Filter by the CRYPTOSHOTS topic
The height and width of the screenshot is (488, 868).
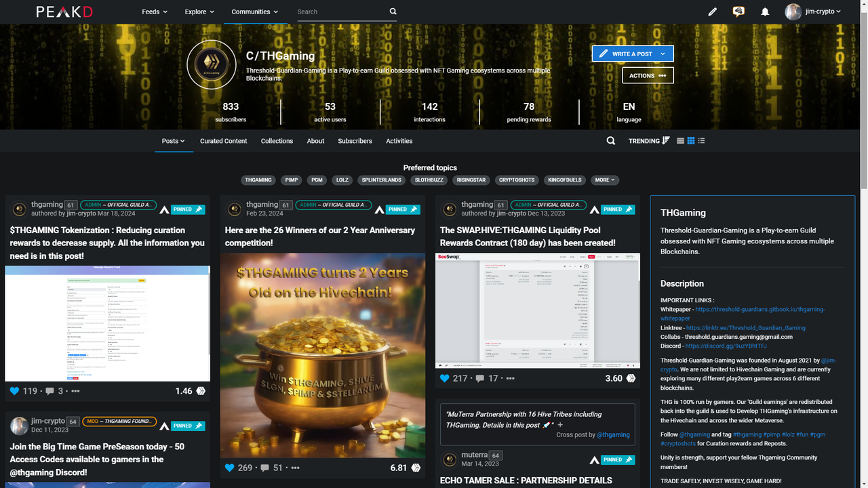517,180
